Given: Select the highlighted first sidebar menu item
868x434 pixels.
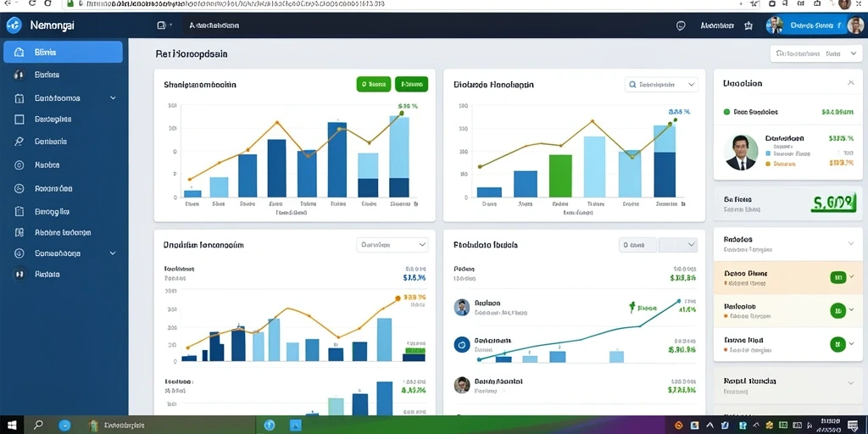Looking at the screenshot, I should pos(63,52).
